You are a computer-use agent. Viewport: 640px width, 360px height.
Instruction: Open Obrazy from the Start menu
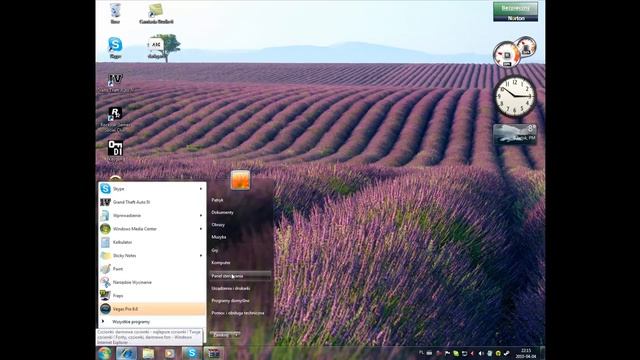pyautogui.click(x=218, y=224)
